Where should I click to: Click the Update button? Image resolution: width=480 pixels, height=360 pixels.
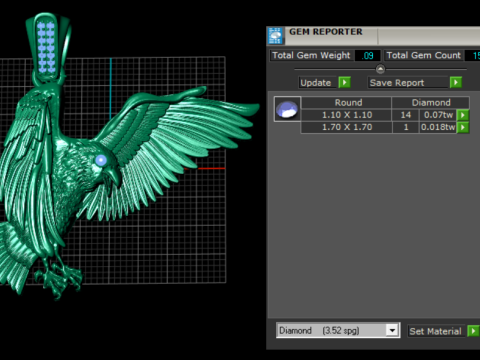click(x=318, y=83)
